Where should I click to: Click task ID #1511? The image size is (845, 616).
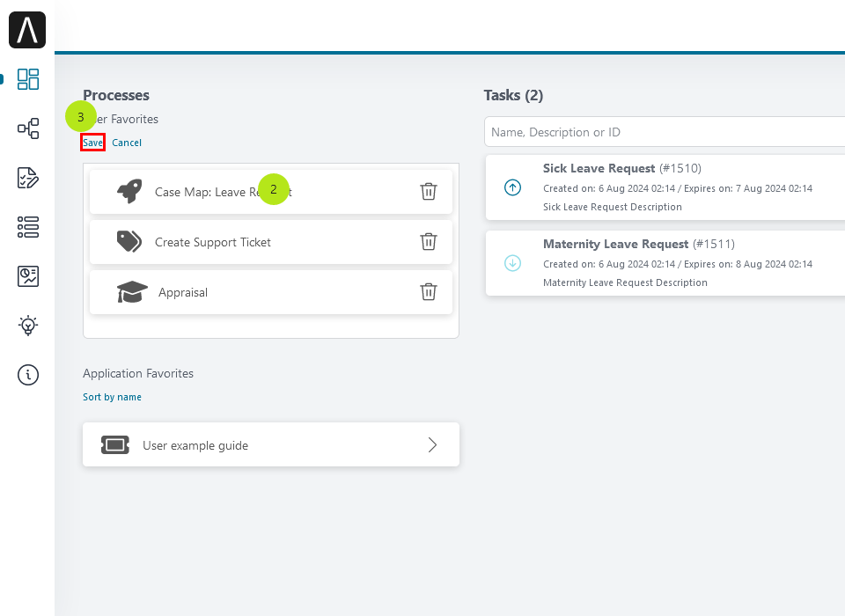pyautogui.click(x=714, y=244)
